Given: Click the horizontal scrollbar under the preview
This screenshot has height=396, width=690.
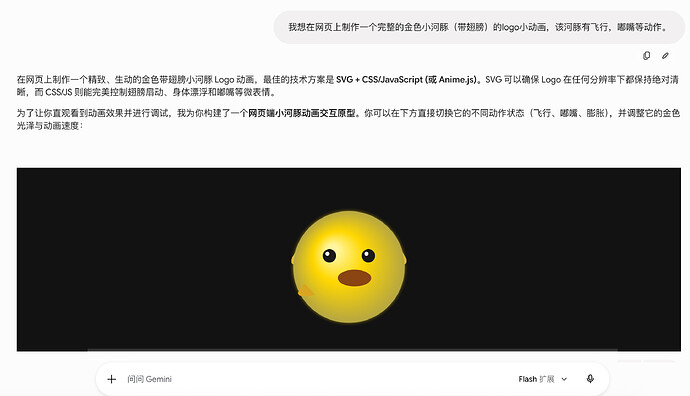Looking at the screenshot, I should click(352, 350).
